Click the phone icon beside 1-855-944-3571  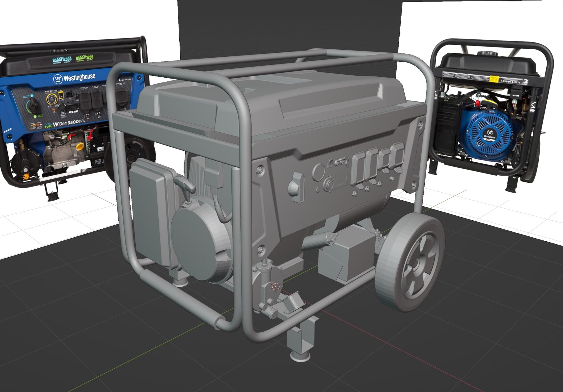(x=120, y=80)
